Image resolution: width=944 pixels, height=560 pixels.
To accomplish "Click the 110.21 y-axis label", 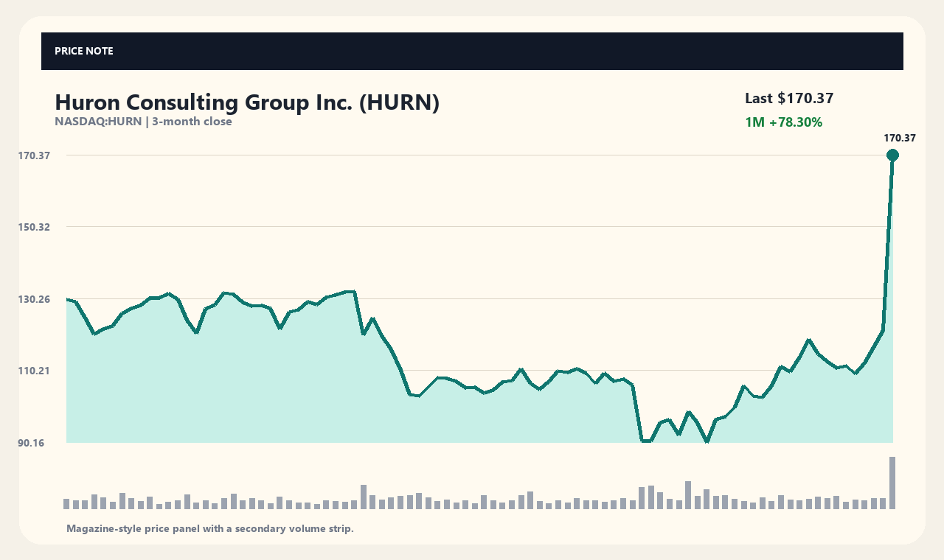I will pos(34,371).
